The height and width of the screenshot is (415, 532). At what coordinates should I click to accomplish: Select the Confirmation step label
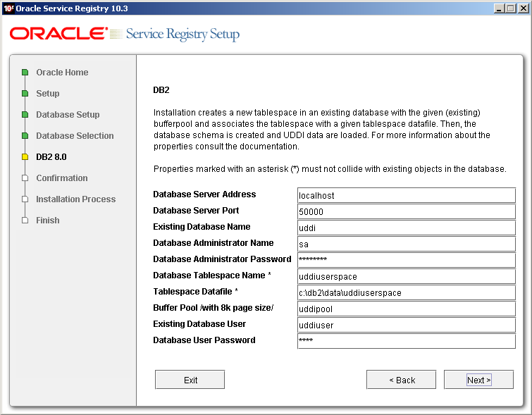[62, 178]
